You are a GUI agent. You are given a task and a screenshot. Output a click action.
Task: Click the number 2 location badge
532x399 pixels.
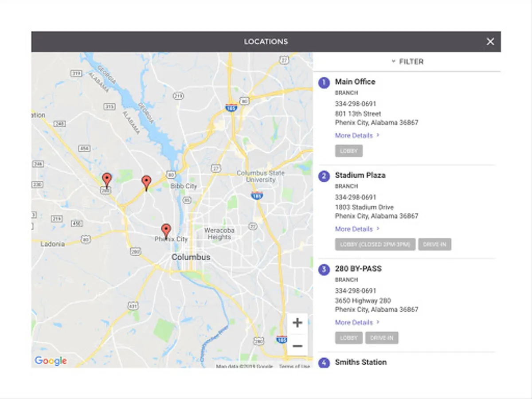point(324,176)
